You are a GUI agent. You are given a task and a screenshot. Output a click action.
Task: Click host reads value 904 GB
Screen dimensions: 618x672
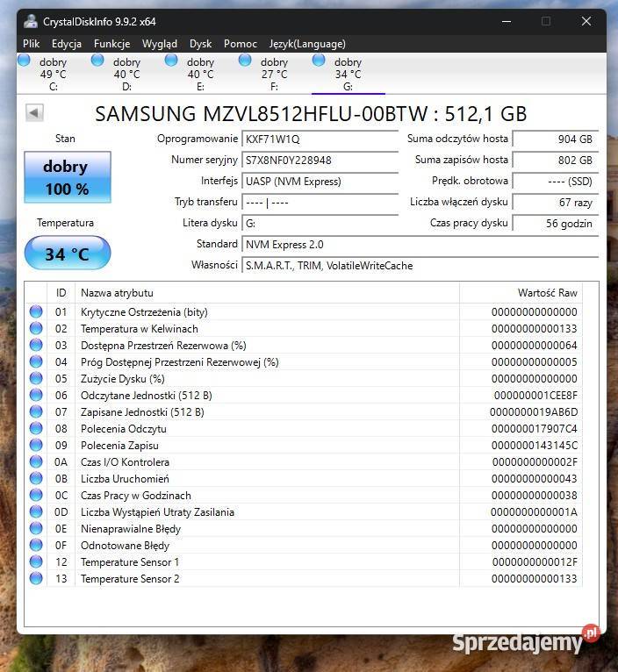pos(556,139)
